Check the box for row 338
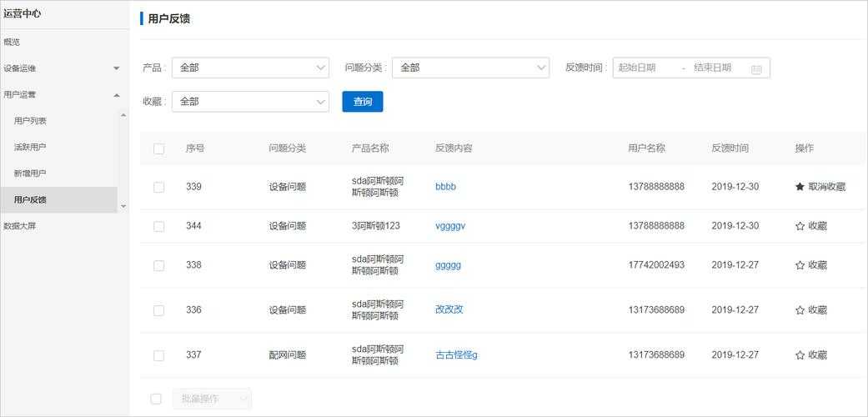Viewport: 868px width, 417px height. click(x=159, y=265)
